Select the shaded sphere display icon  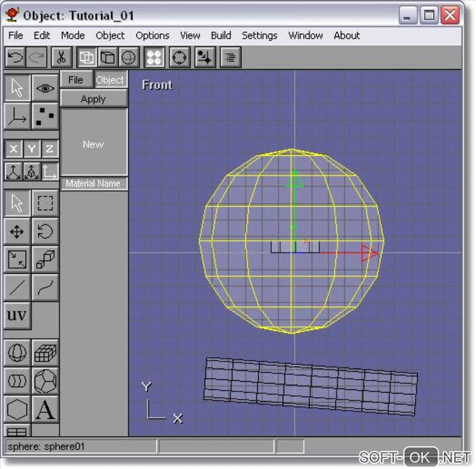tap(129, 57)
